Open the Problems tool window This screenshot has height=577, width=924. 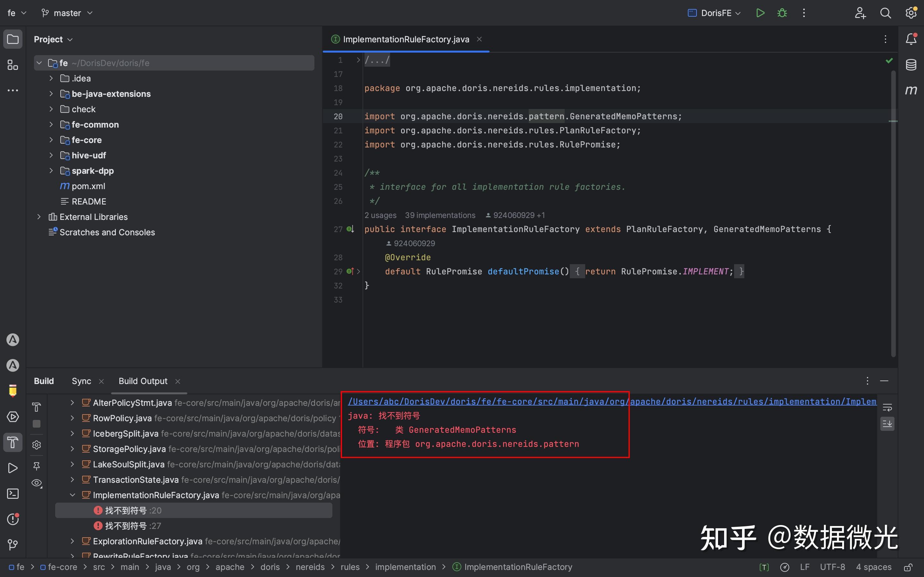point(13,519)
